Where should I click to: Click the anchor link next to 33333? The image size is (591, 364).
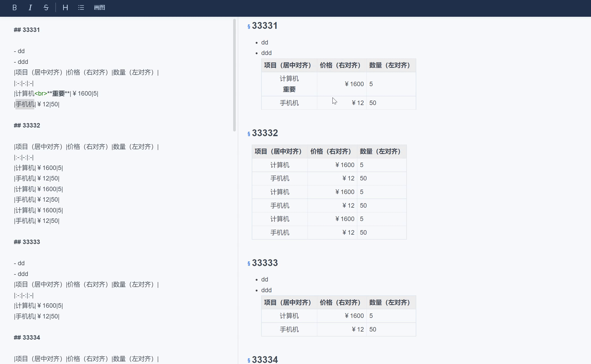tap(248, 264)
